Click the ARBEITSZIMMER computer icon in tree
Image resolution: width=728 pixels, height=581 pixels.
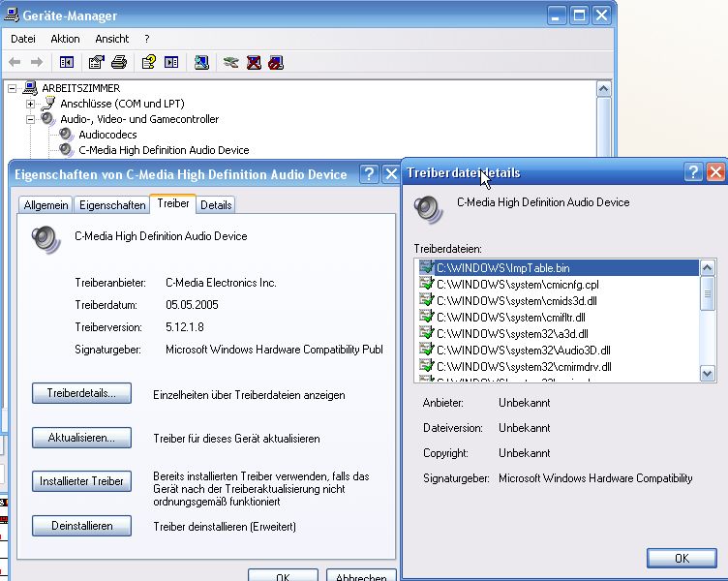click(30, 88)
